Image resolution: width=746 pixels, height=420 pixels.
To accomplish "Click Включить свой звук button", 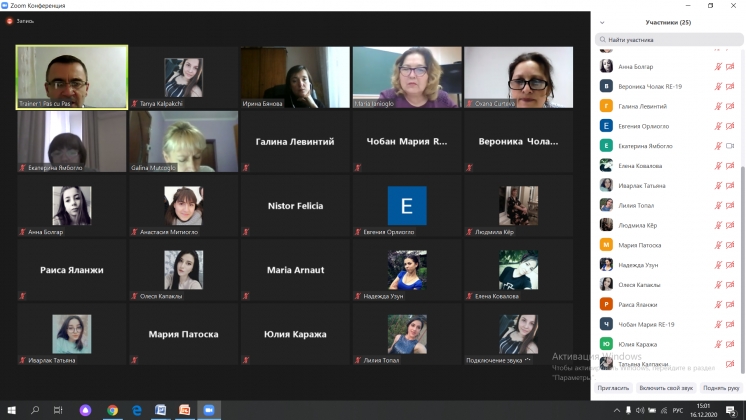I will click(x=666, y=388).
